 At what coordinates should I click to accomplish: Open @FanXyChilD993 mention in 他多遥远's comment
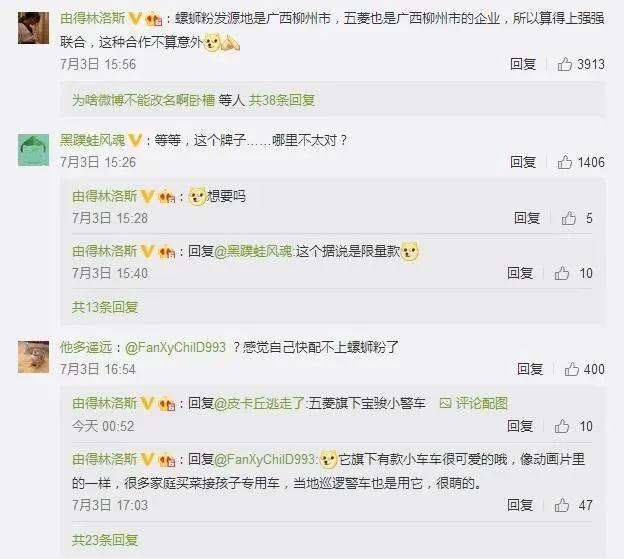coord(176,347)
